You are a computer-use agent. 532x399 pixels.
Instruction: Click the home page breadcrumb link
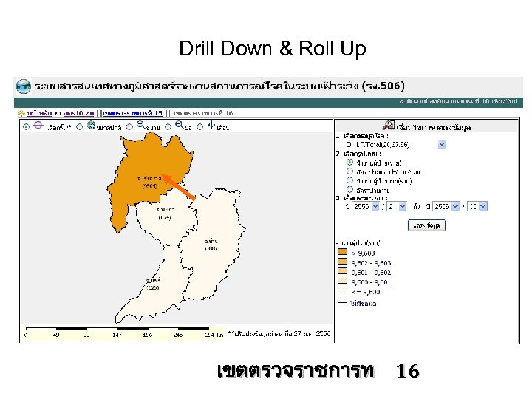coord(39,113)
